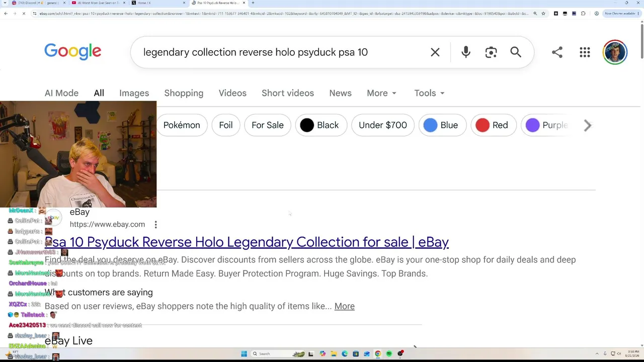Screen dimensions: 644x362
Task: Open the Psa 10 Psyduck eBay result link
Action: (247, 242)
